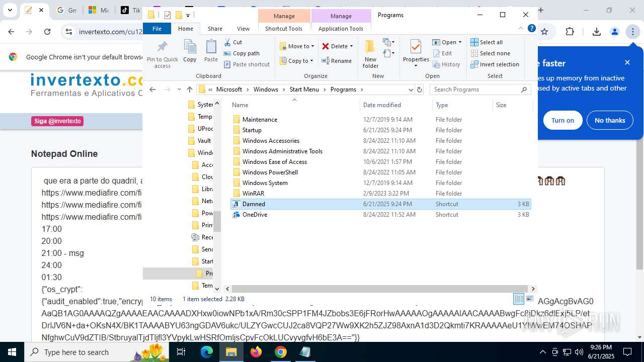The height and width of the screenshot is (362, 644).
Task: Open Windows Start menu
Action: (12, 352)
